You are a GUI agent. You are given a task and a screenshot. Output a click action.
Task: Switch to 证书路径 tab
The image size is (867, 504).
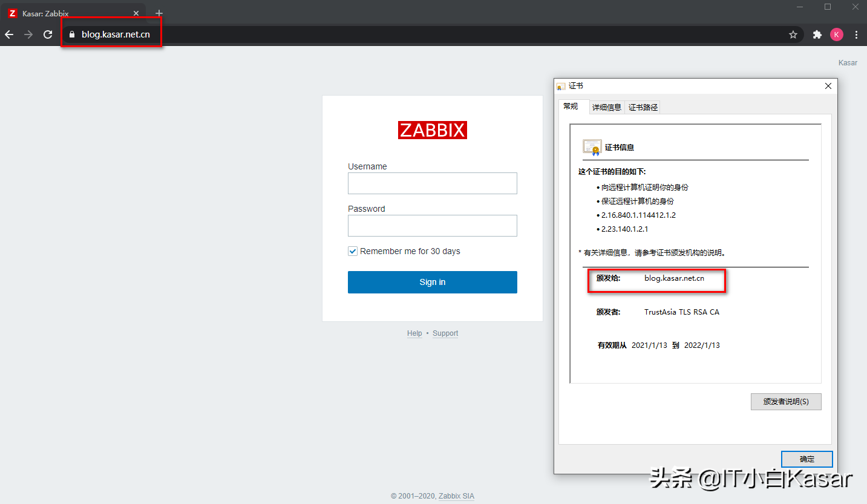(x=643, y=107)
